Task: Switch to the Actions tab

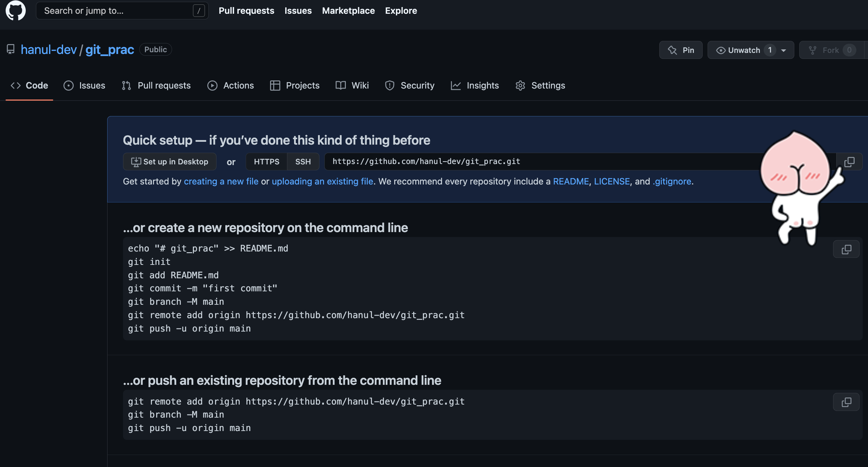Action: (x=231, y=85)
